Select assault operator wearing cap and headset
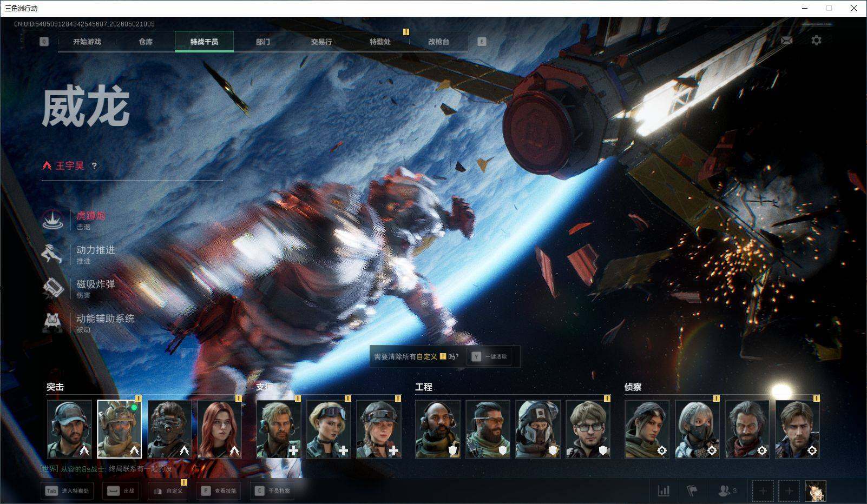Viewport: 867px width, 504px height. pyautogui.click(x=69, y=429)
